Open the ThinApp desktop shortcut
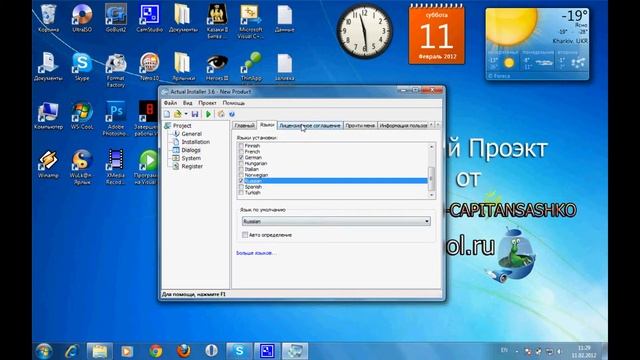This screenshot has width=640, height=360. (251, 67)
